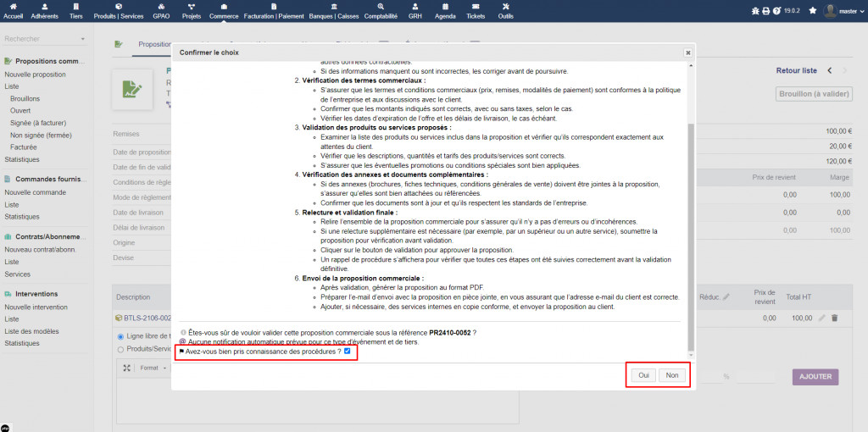Click the print icon in top bar
Viewport: 868px width, 432px height.
point(766,10)
